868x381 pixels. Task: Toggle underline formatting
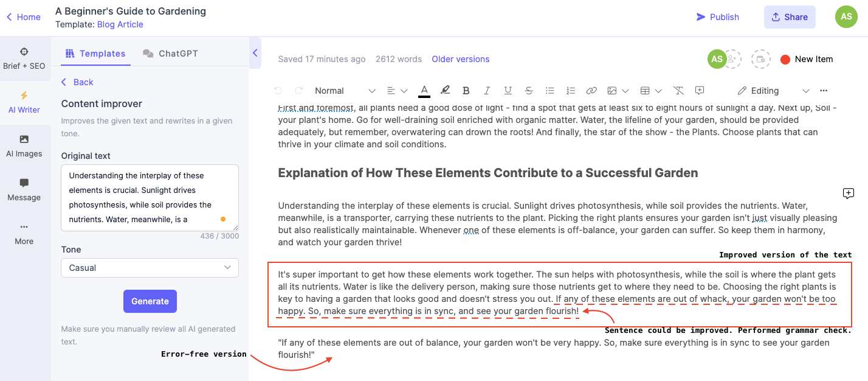click(508, 91)
